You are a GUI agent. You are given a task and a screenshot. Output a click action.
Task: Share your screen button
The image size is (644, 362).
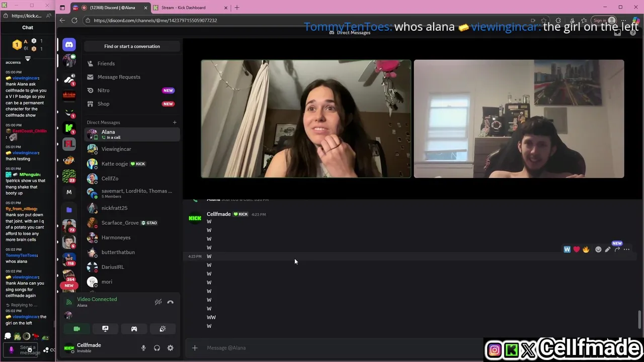click(x=105, y=329)
